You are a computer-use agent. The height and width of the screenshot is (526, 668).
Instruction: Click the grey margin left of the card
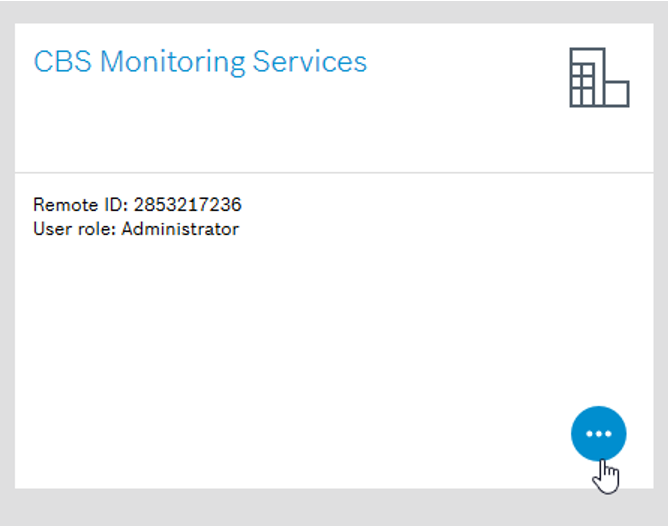tap(6, 260)
